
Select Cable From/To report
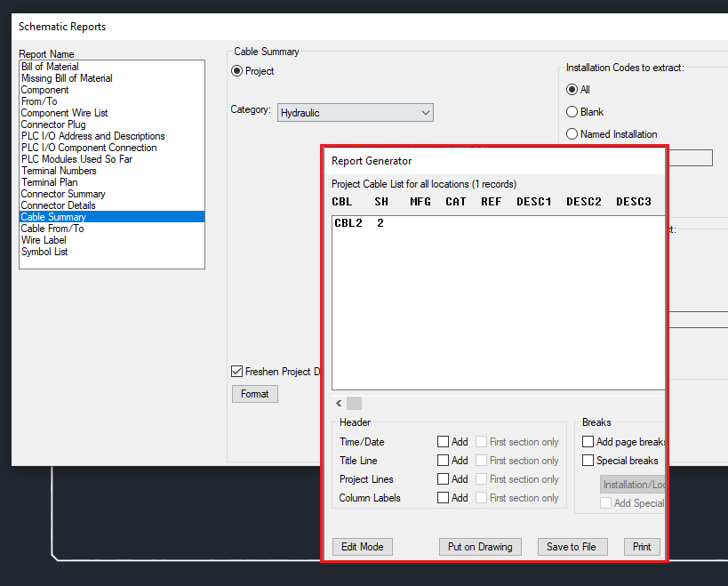(x=112, y=229)
